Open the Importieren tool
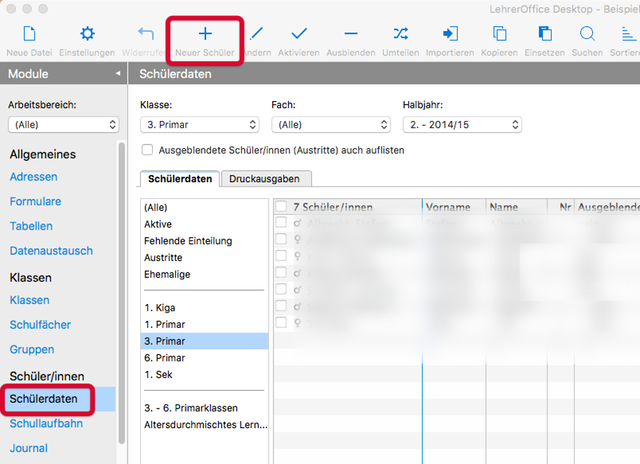Viewport: 640px width, 464px height. 450,36
